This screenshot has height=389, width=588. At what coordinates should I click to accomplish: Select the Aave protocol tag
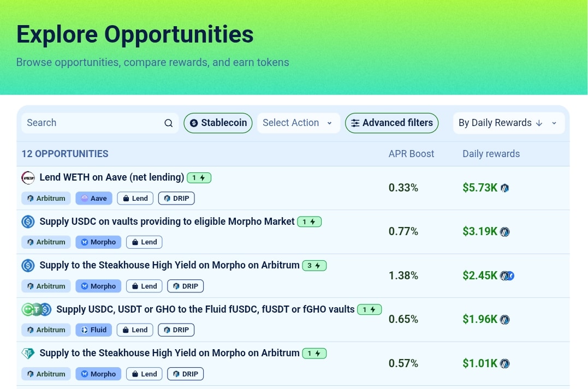pos(94,198)
